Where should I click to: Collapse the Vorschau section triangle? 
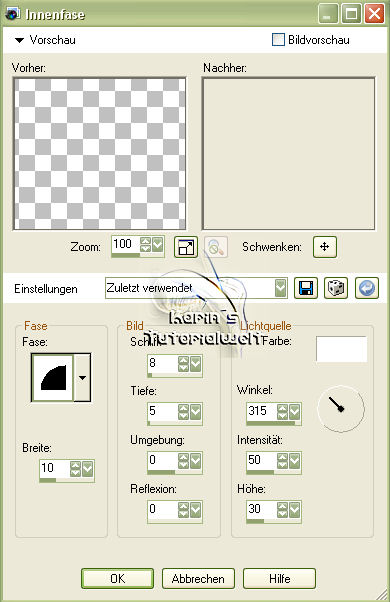coord(19,40)
